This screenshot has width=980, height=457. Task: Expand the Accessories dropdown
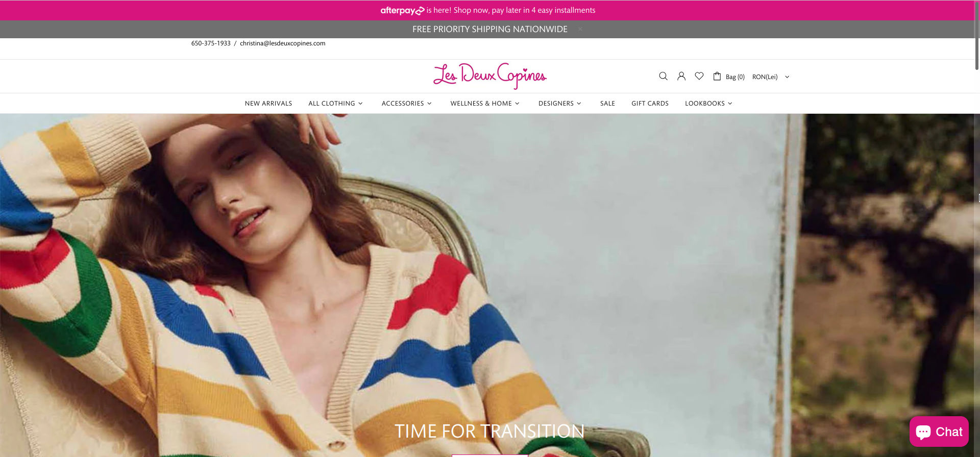(406, 104)
